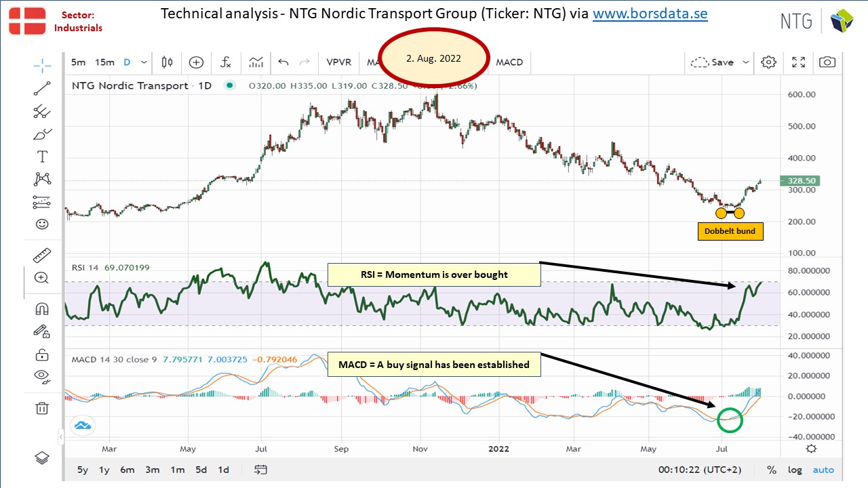Image resolution: width=868 pixels, height=488 pixels.
Task: Select the brush drawing tool
Action: [42, 134]
